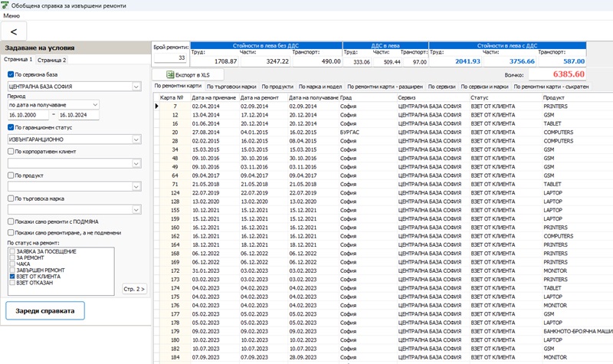Check ЗАВЪРШЕН РЕМОНТ status
The width and height of the screenshot is (613, 364).
(12, 271)
